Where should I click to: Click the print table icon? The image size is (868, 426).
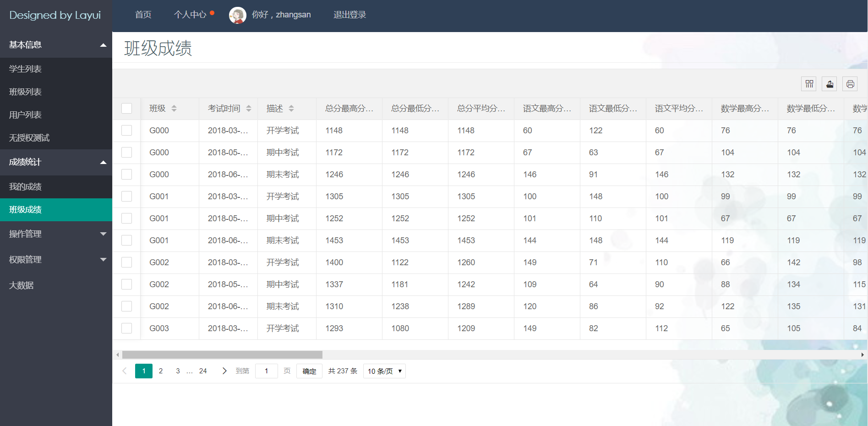click(x=850, y=84)
